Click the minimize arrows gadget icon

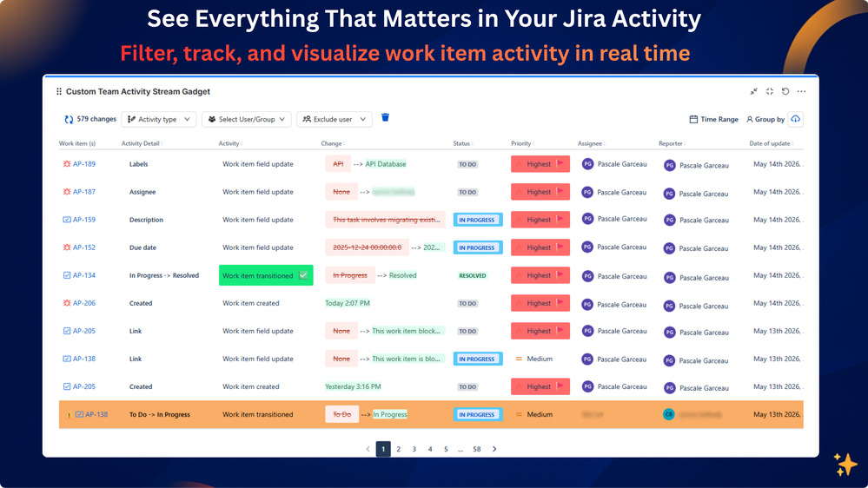click(753, 91)
